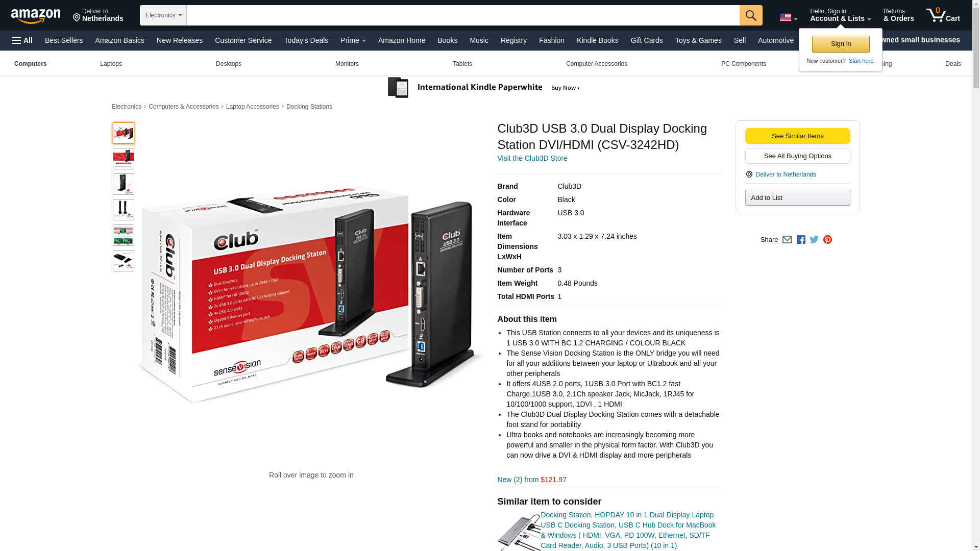Viewport: 980px width, 551px height.
Task: Expand the Electronics search category dropdown
Action: [x=163, y=15]
